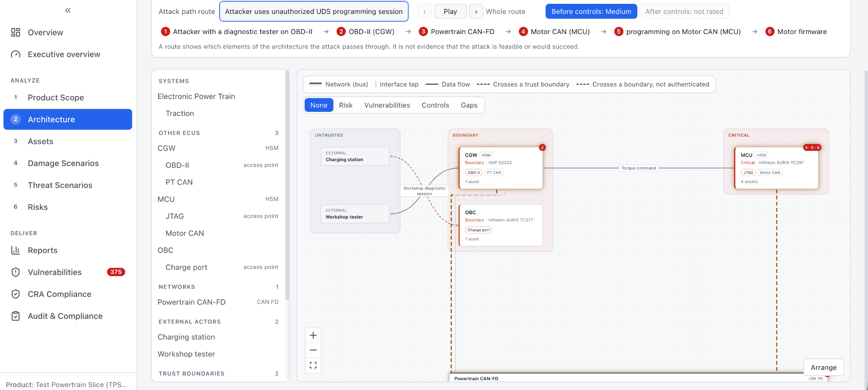This screenshot has width=868, height=390.
Task: Select Powertrain CAN-FD network entry
Action: tap(218, 302)
